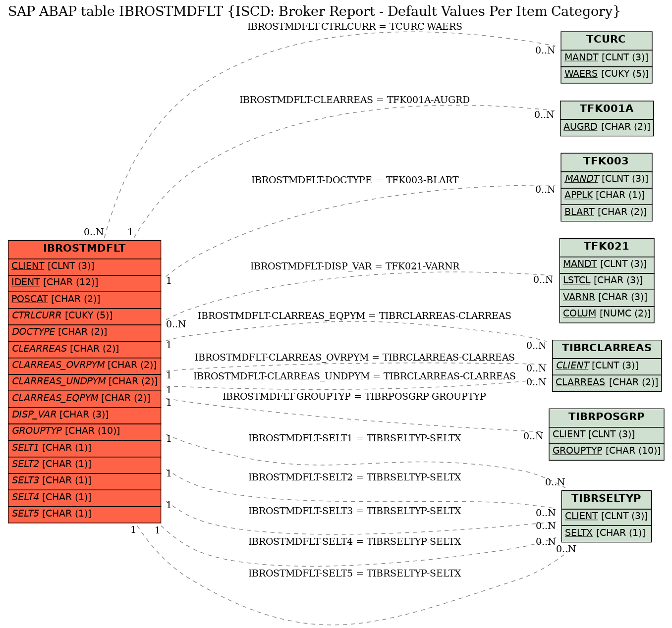Click the CLARREAS_EQPYM relation label
Screen dimensions: 672x628
pos(354,316)
